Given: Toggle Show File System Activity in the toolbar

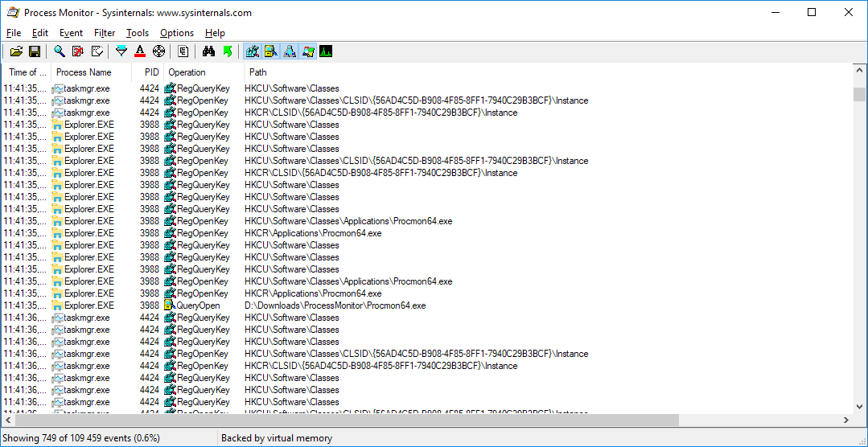Looking at the screenshot, I should [x=271, y=51].
